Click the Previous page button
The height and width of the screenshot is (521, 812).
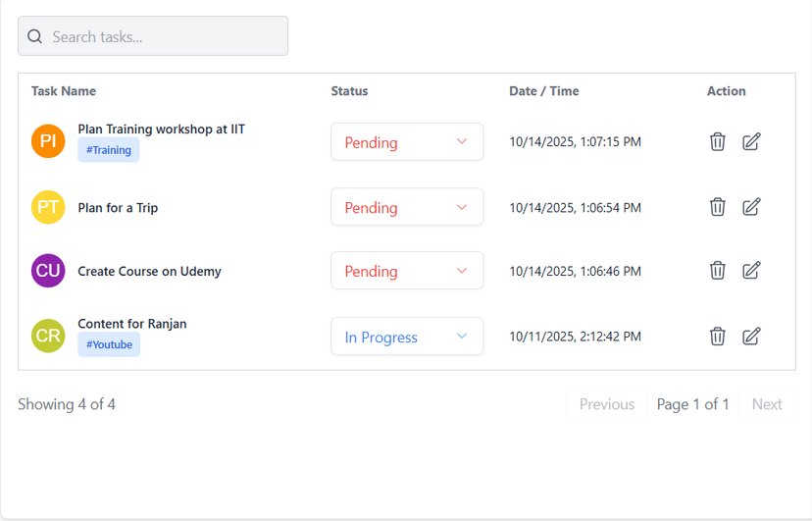(606, 404)
